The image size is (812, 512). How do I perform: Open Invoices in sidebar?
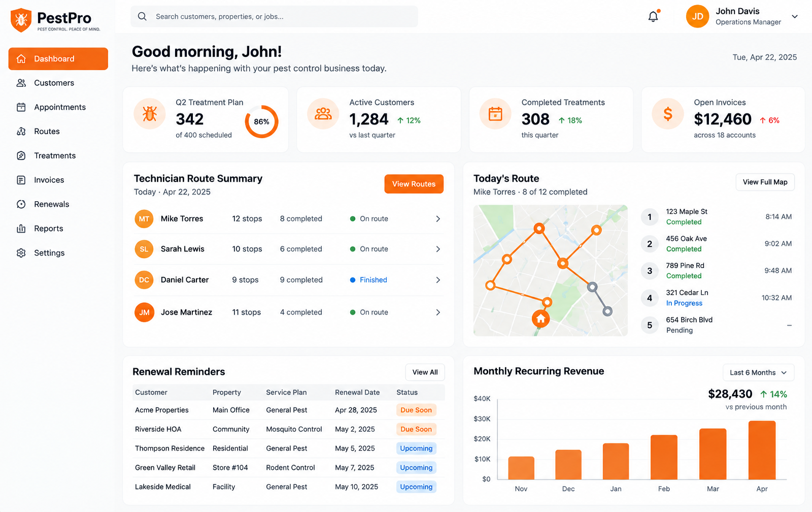tap(58, 180)
